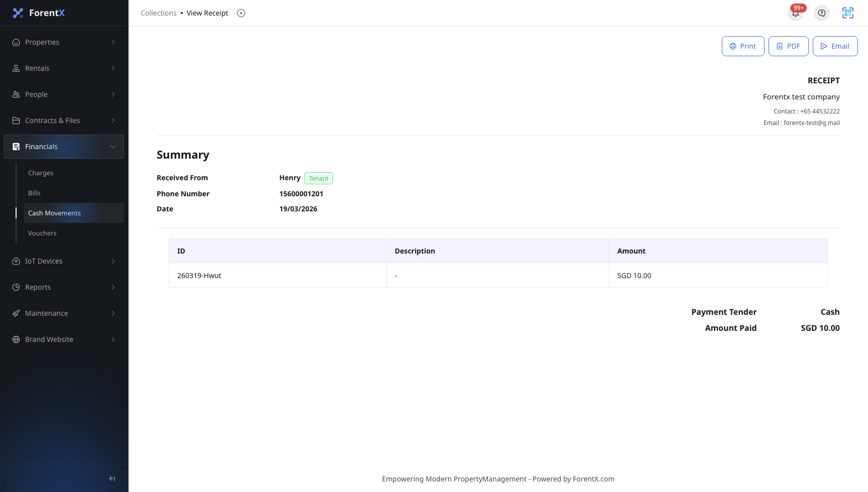Click the Description column header
This screenshot has height=492, width=868.
(497, 251)
